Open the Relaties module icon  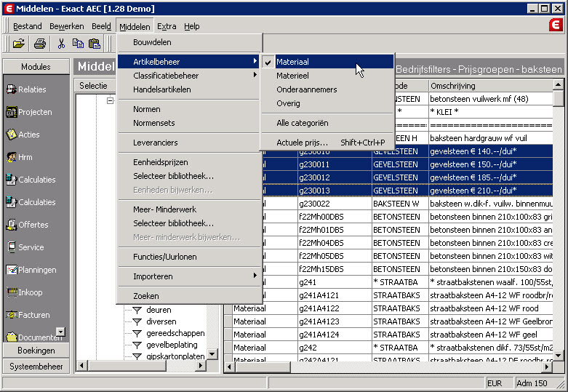(11, 89)
